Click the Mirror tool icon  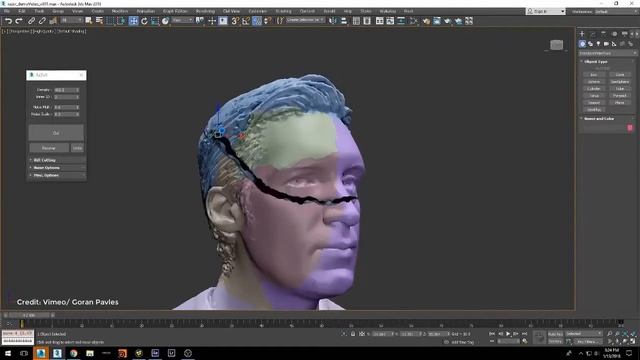coord(333,21)
